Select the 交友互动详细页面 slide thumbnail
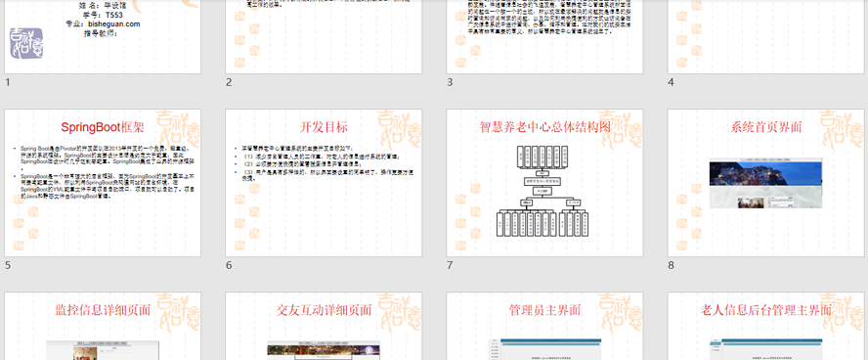This screenshot has height=360, width=868. pyautogui.click(x=324, y=326)
